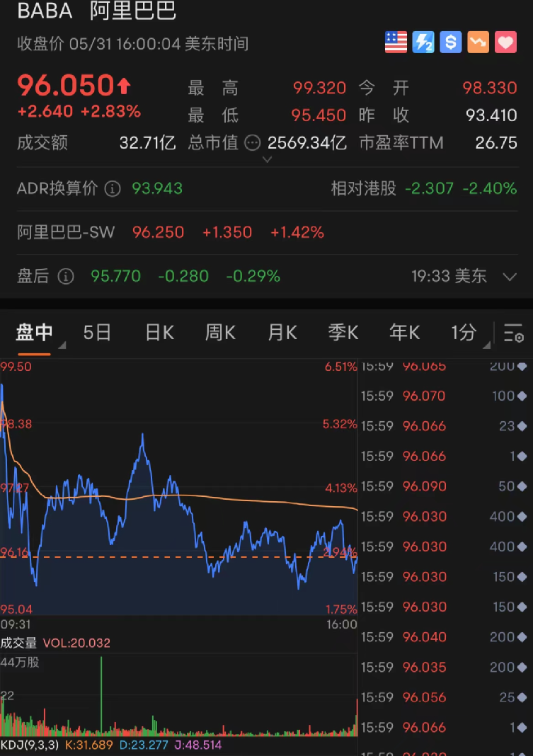The height and width of the screenshot is (756, 533).
Task: Switch to the 月K chart tab
Action: pos(282,333)
